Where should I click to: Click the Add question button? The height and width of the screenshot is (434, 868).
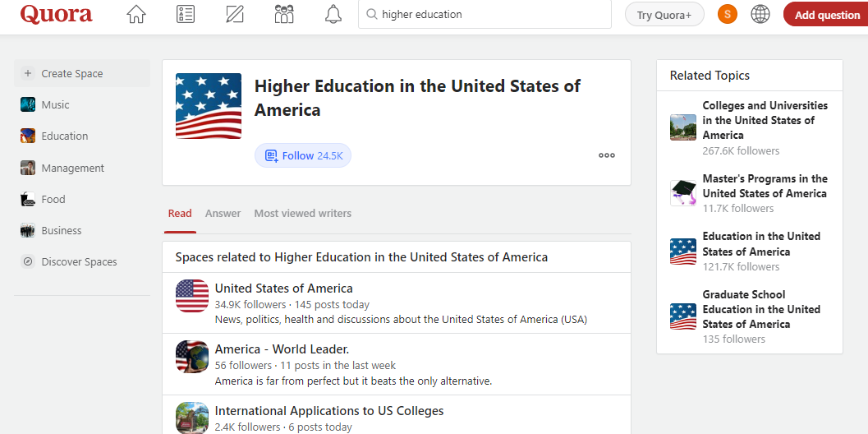point(826,15)
